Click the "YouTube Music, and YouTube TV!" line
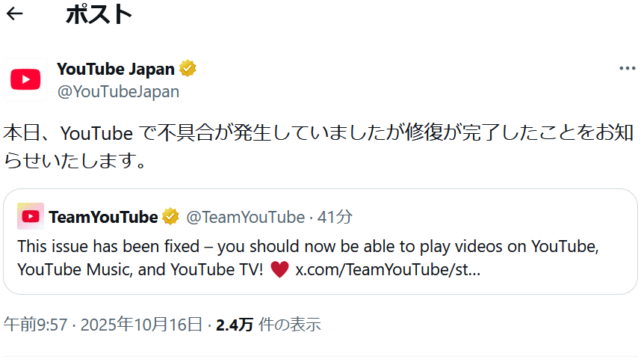 coord(140,269)
